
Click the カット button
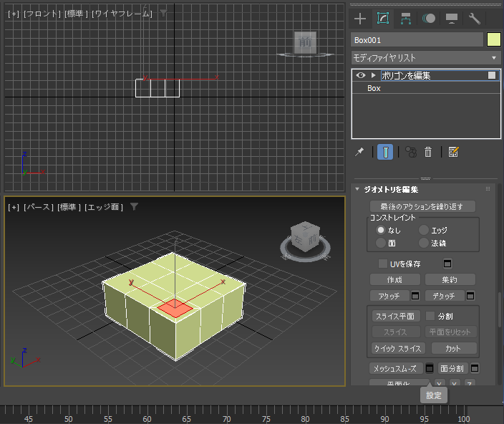pos(454,349)
